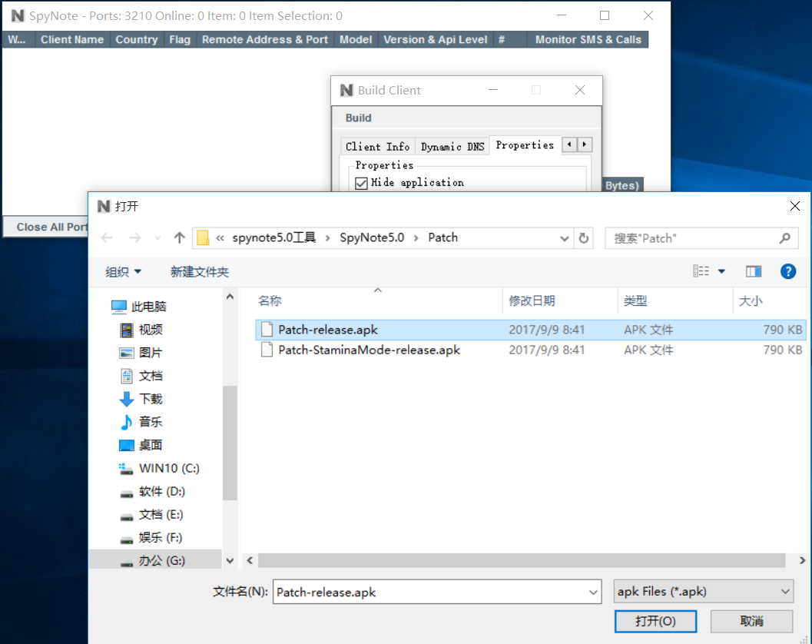The height and width of the screenshot is (644, 812).
Task: Open the help question mark icon
Action: 787,271
